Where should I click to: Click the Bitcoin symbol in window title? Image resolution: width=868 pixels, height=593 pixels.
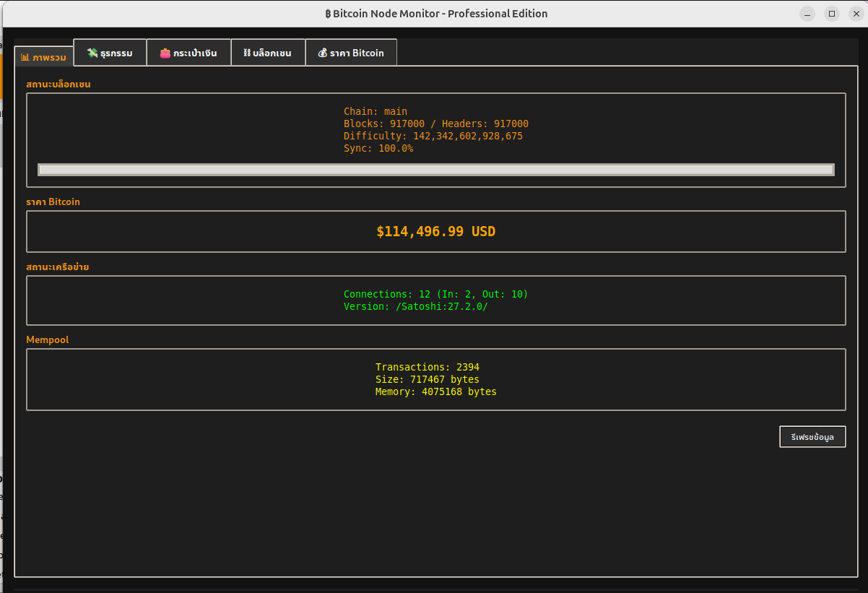click(x=327, y=14)
